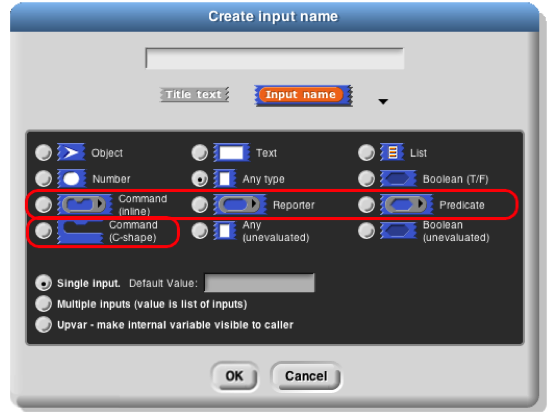Select the Boolean (unevaluated) radio button
Screen dimensions: 549x414
(x=367, y=231)
